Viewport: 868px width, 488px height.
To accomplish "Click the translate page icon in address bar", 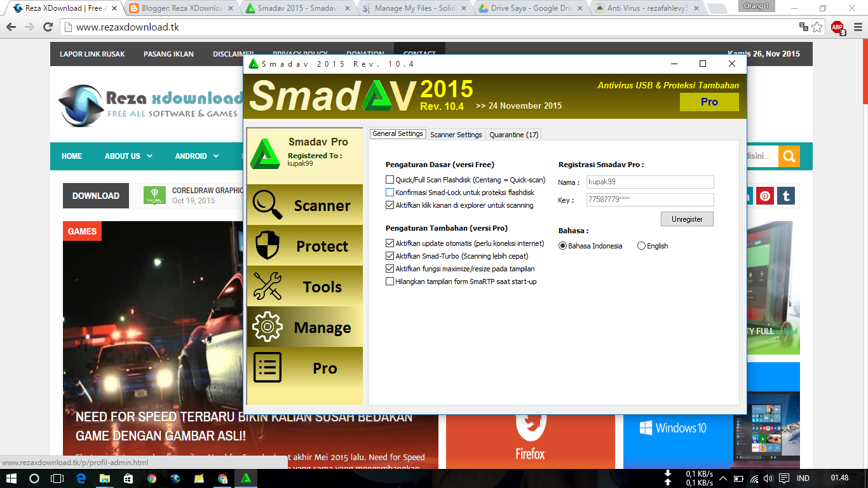I will click(804, 27).
